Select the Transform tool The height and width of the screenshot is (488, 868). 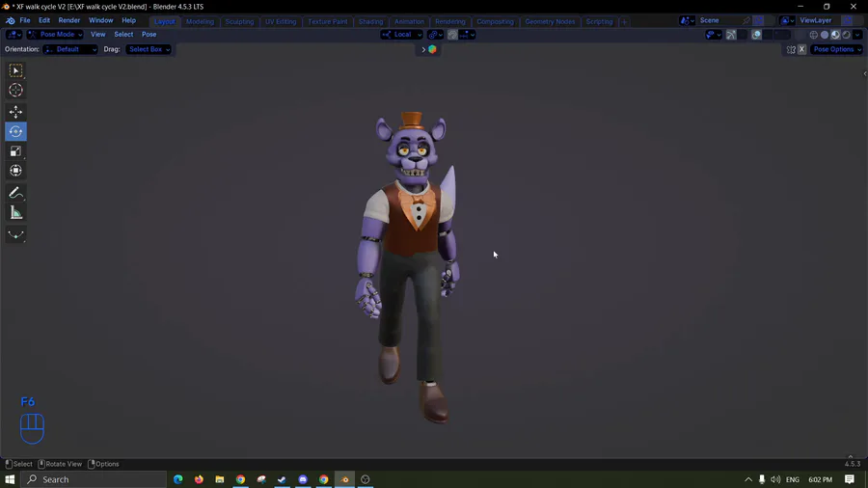15,171
